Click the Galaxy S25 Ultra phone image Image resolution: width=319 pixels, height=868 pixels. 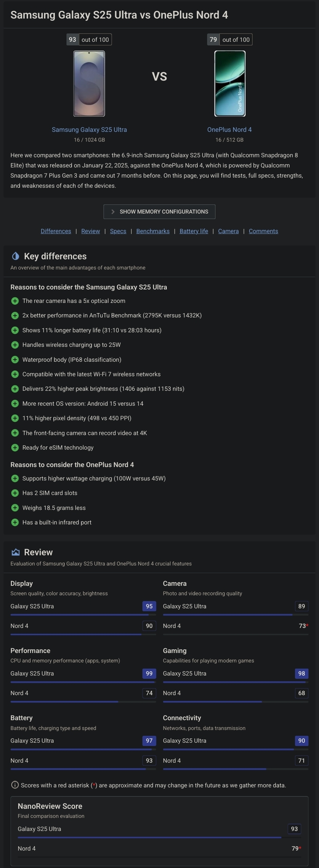click(x=89, y=84)
